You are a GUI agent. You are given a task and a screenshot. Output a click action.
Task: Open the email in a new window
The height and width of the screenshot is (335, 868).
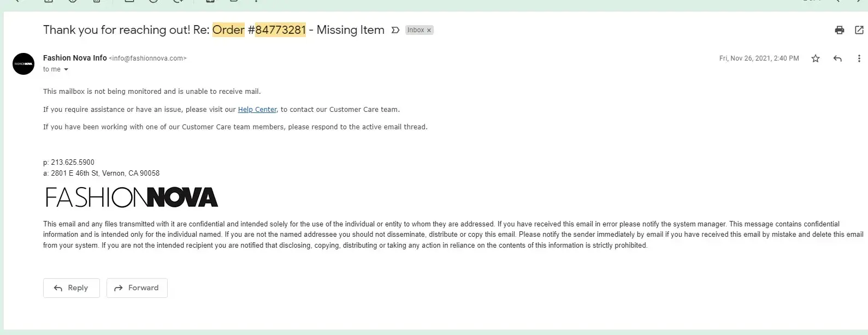point(859,30)
